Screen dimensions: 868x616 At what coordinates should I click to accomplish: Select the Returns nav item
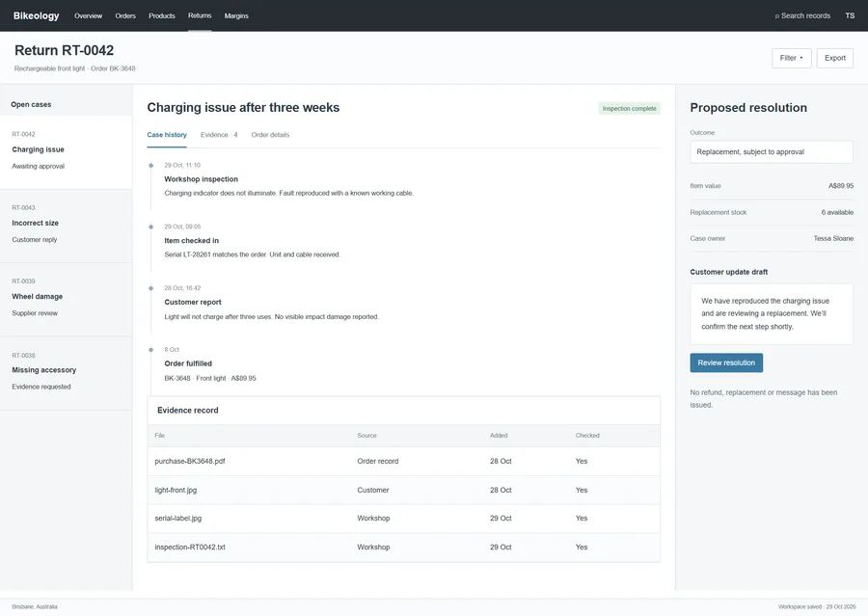pyautogui.click(x=200, y=15)
